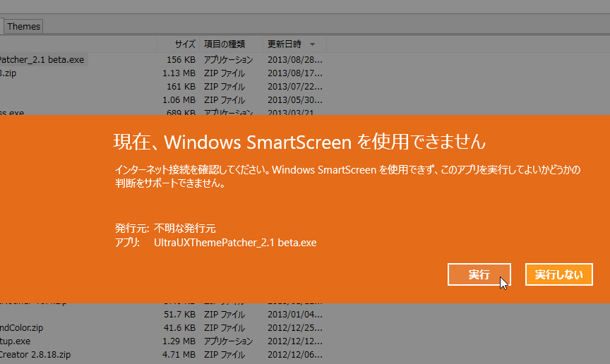The image size is (610, 364).
Task: Click UltraUXThemePatcher_2.1 beta.exe app name in dialog
Action: tap(235, 243)
